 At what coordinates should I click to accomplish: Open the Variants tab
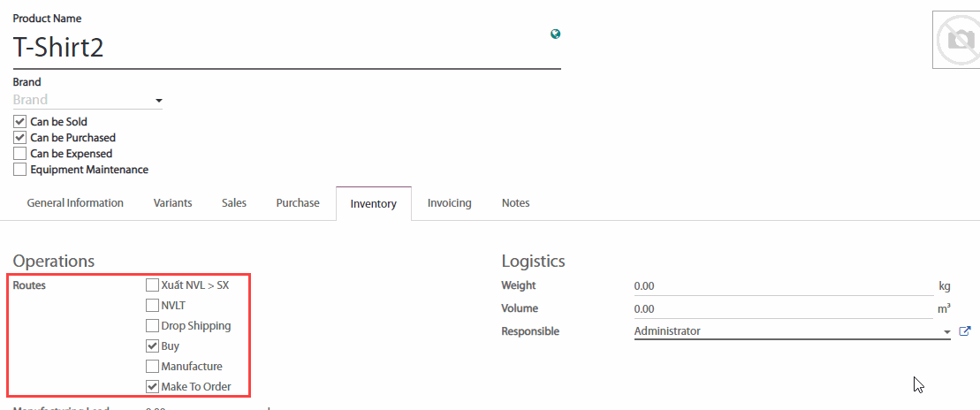pyautogui.click(x=172, y=203)
